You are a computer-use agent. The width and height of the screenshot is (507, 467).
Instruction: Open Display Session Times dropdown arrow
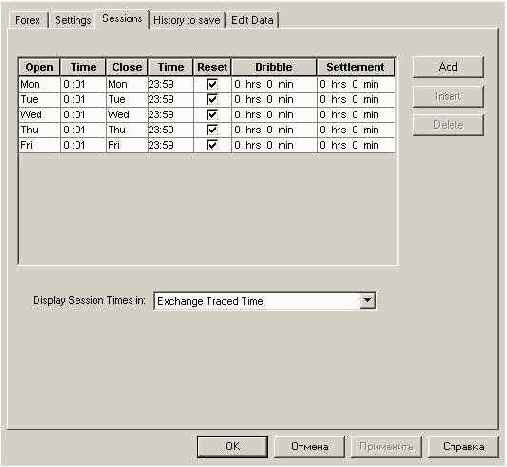pyautogui.click(x=367, y=301)
